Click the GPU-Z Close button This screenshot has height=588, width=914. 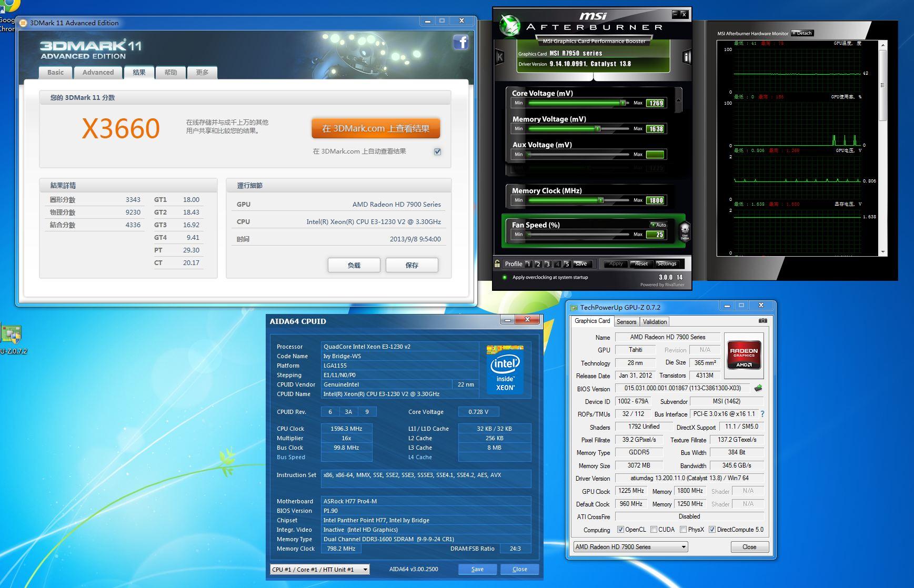749,547
